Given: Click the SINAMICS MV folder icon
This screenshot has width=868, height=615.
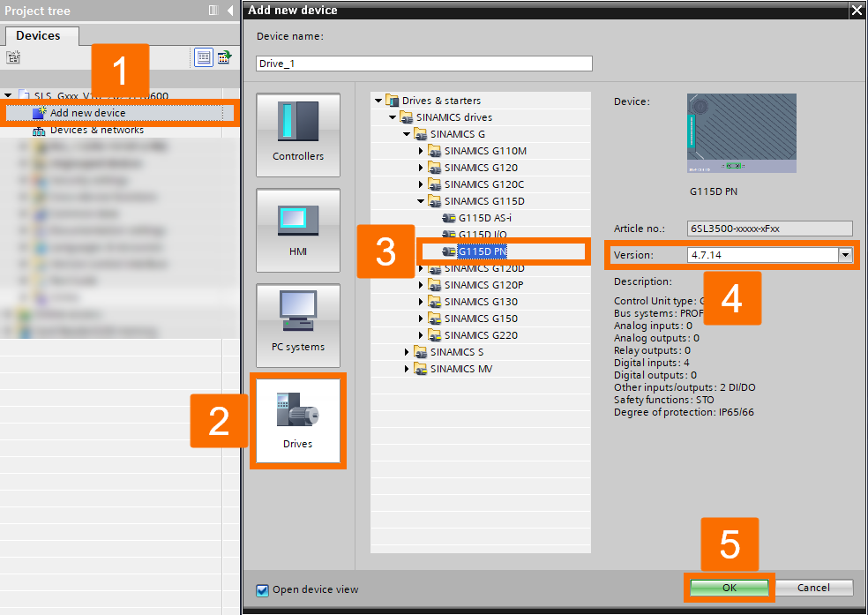Looking at the screenshot, I should tap(421, 369).
